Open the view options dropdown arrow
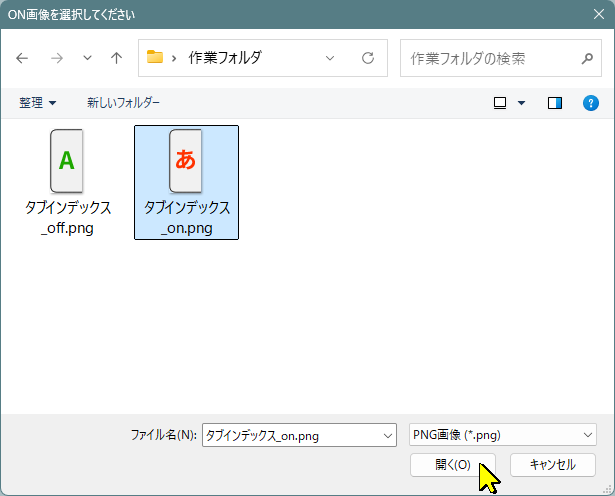 [x=521, y=103]
